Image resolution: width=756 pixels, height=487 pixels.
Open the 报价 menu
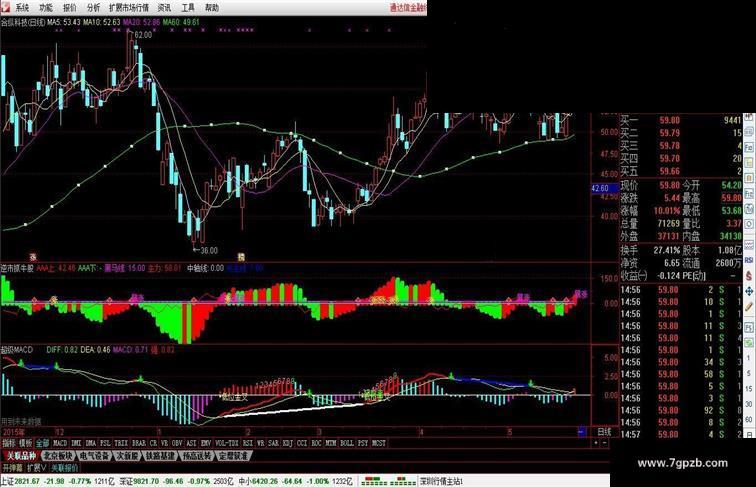pos(69,7)
